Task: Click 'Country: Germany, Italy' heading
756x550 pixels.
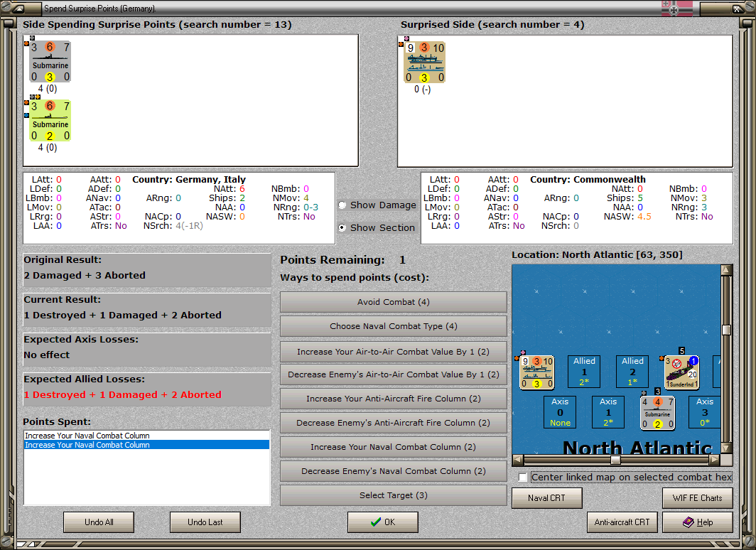Action: coord(189,179)
